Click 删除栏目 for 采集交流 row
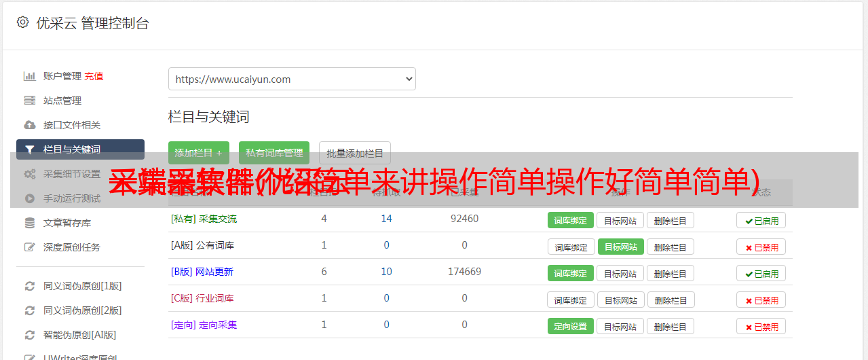 (x=671, y=220)
